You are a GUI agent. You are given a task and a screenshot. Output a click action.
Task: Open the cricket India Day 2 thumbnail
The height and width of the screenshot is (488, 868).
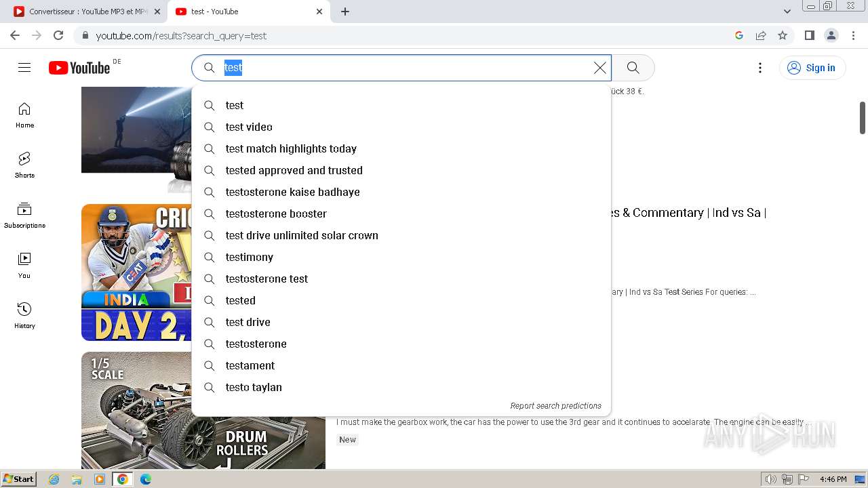tap(136, 272)
